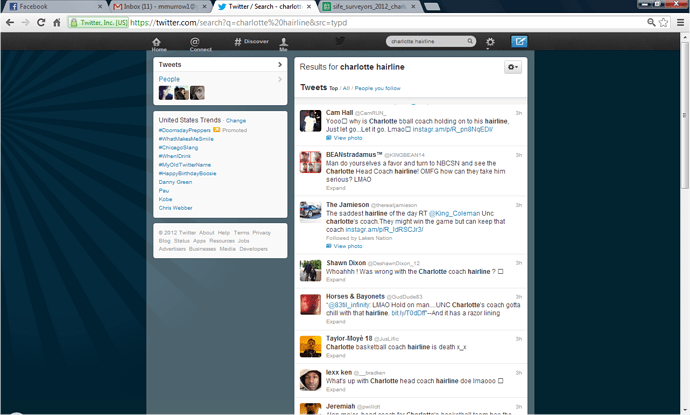
Task: Click the first People avatar thumbnail
Action: click(x=165, y=93)
